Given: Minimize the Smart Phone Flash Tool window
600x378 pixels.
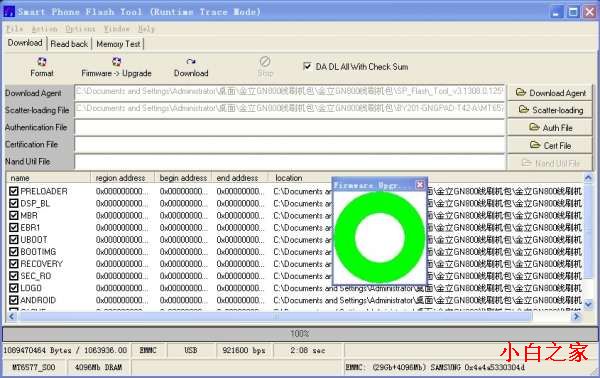Looking at the screenshot, I should [x=556, y=12].
